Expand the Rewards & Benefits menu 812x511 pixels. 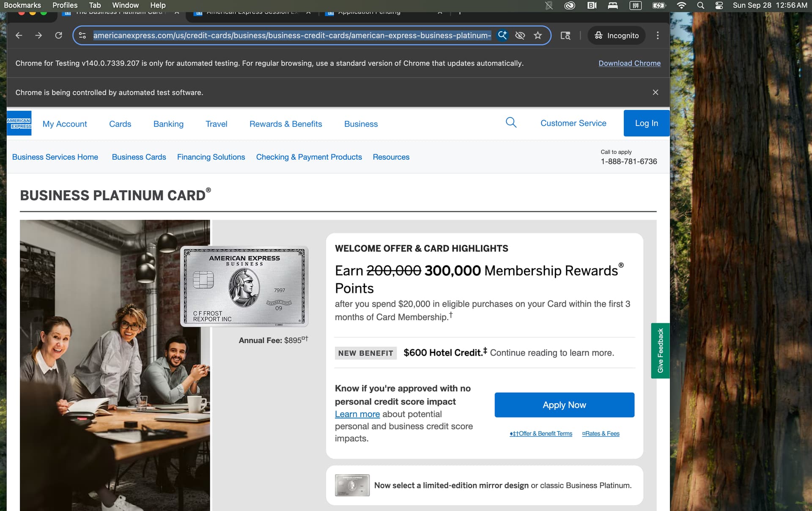coord(285,124)
